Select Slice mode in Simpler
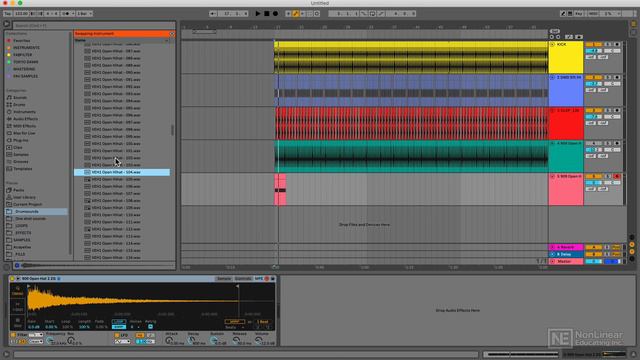The width and height of the screenshot is (640, 360). point(18,322)
